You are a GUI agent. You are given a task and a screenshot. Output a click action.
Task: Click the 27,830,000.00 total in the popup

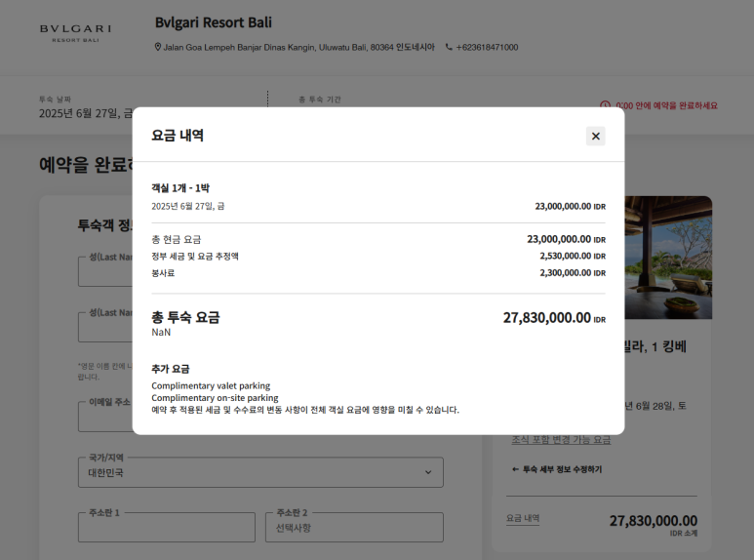click(x=546, y=317)
